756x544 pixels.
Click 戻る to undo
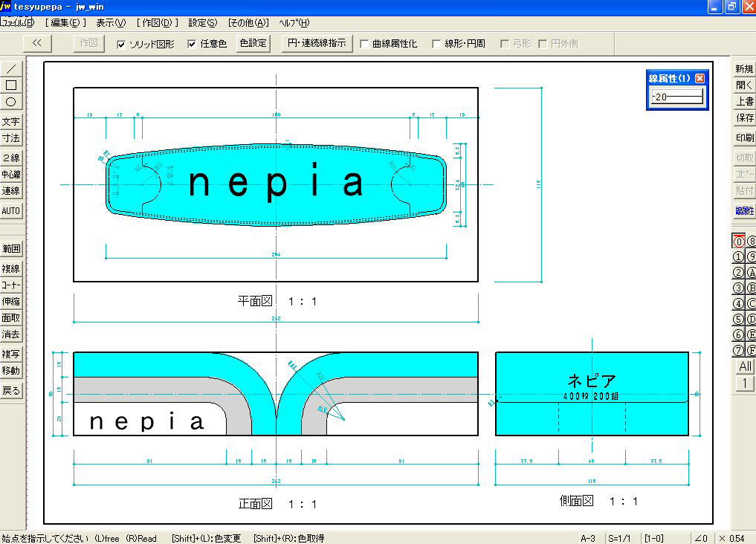point(11,390)
